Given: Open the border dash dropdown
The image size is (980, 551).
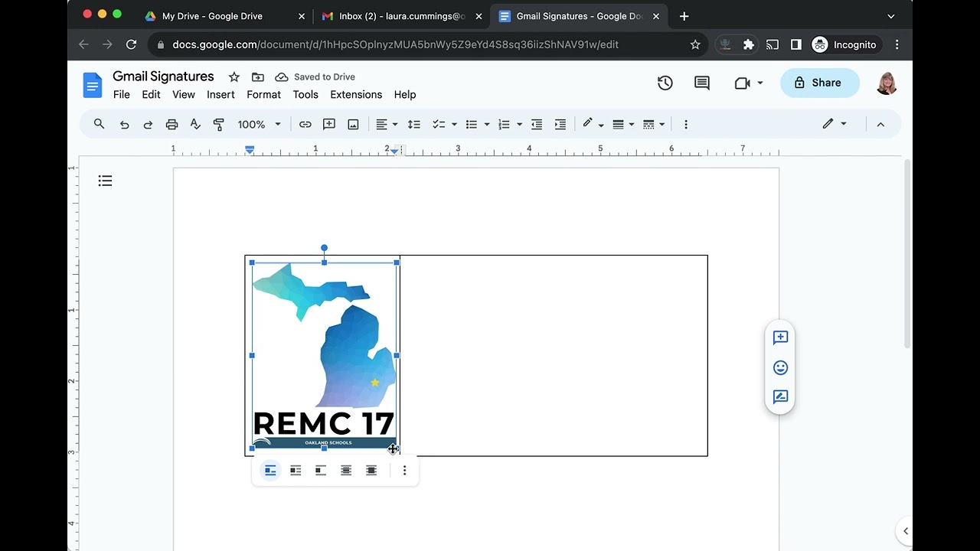Looking at the screenshot, I should click(654, 124).
